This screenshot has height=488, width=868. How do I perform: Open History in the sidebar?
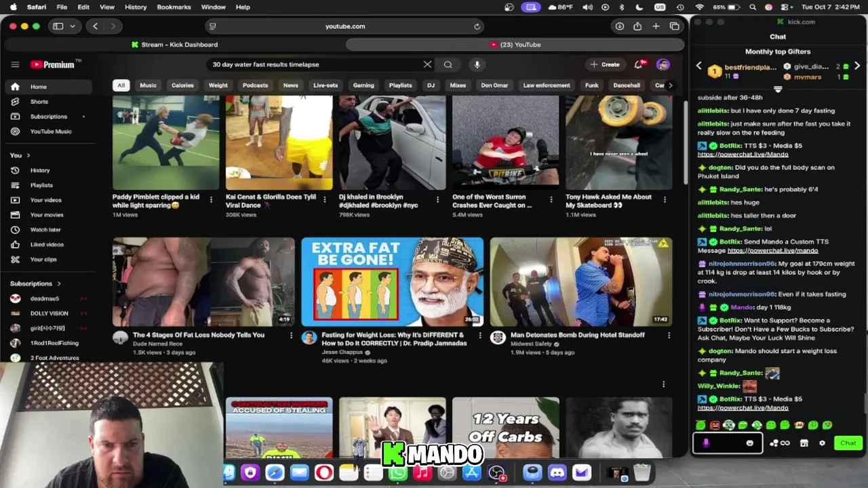click(47, 170)
